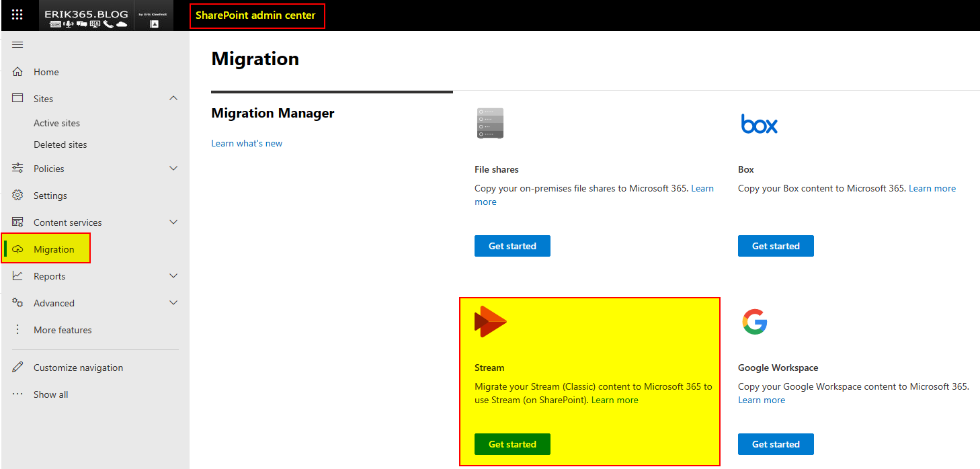Open Active sites in navigation
The height and width of the screenshot is (469, 980).
[x=56, y=123]
